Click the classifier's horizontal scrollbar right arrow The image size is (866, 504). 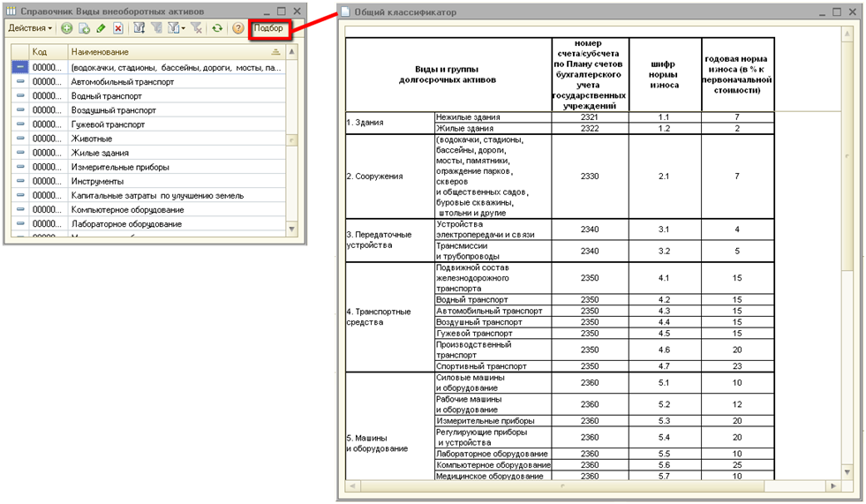coord(833,486)
